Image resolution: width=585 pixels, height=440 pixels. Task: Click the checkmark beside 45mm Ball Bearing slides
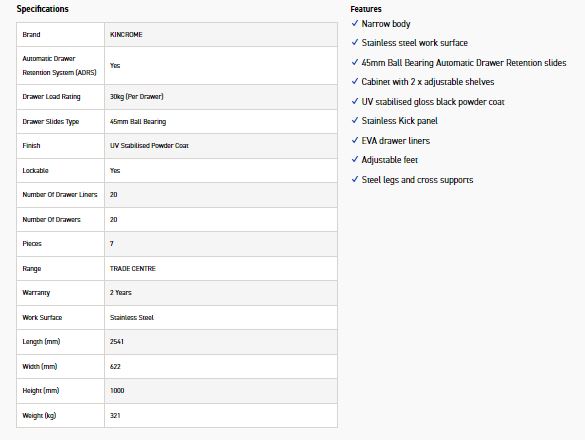pos(355,62)
